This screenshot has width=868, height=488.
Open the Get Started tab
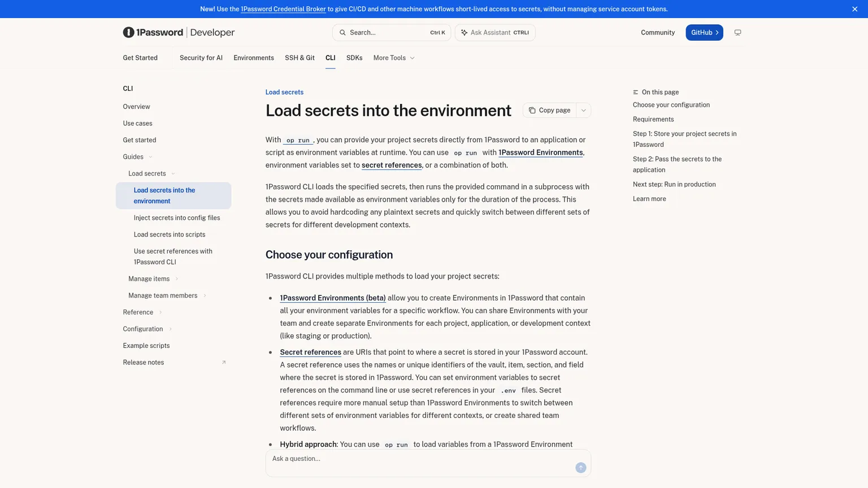140,58
